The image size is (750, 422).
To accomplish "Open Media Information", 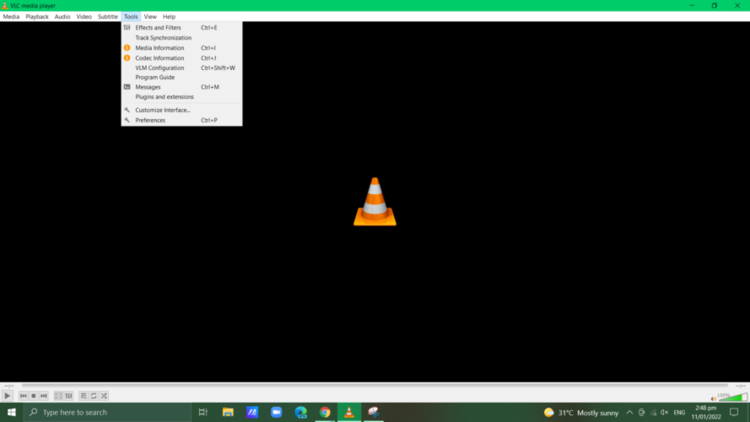I will tap(182, 48).
